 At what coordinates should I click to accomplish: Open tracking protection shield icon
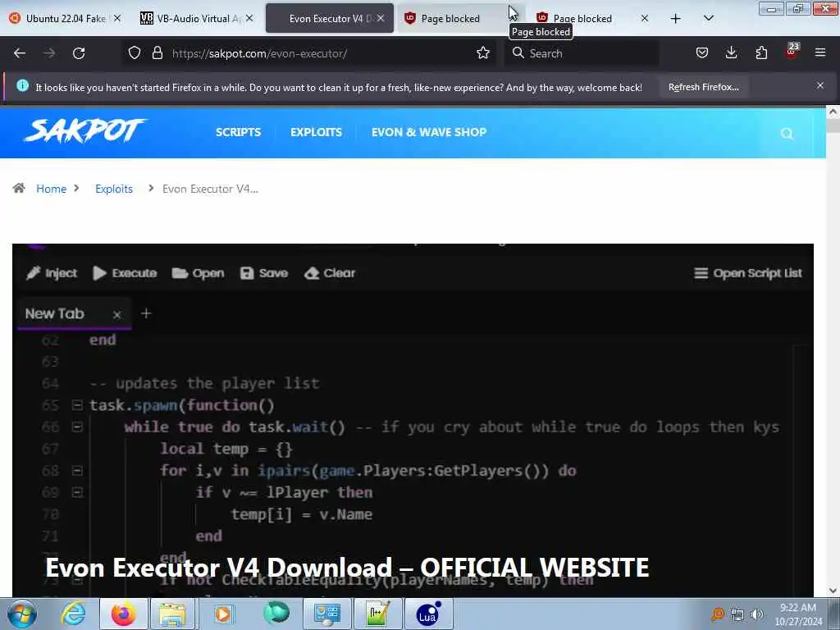(x=135, y=53)
